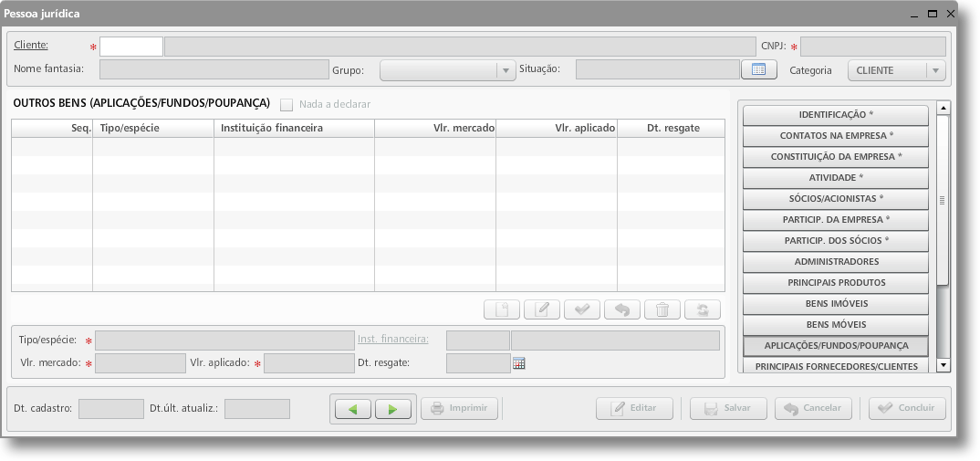Open the PARTICIP. DOS SÓCIOS section

pos(836,241)
